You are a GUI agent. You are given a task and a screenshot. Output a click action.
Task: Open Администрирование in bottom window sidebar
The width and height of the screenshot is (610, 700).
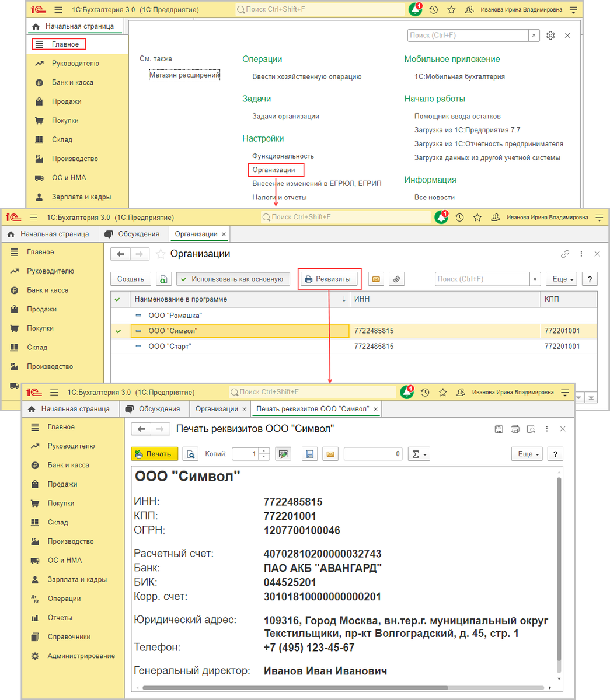pyautogui.click(x=72, y=656)
